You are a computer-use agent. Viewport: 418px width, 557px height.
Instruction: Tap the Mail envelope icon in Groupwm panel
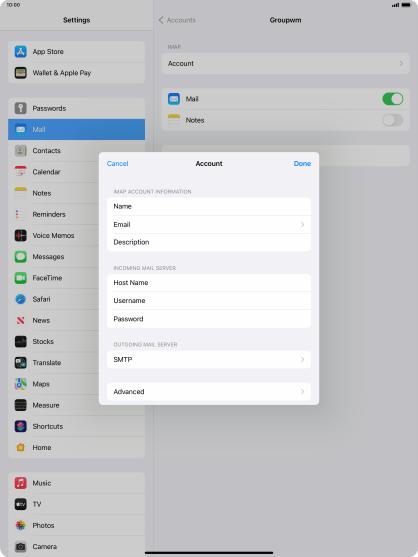click(x=174, y=99)
